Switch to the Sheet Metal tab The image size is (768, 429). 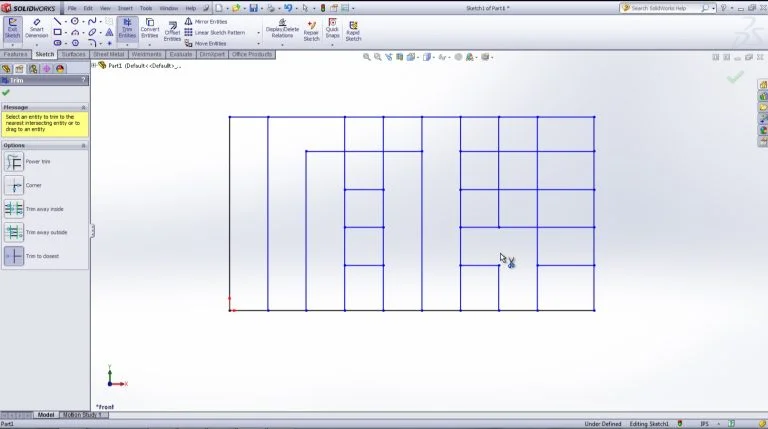coord(109,54)
